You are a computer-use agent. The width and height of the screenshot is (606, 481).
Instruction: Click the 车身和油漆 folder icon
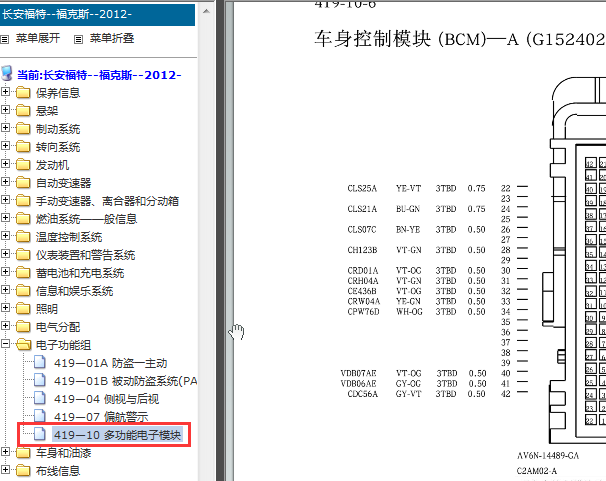click(x=23, y=452)
